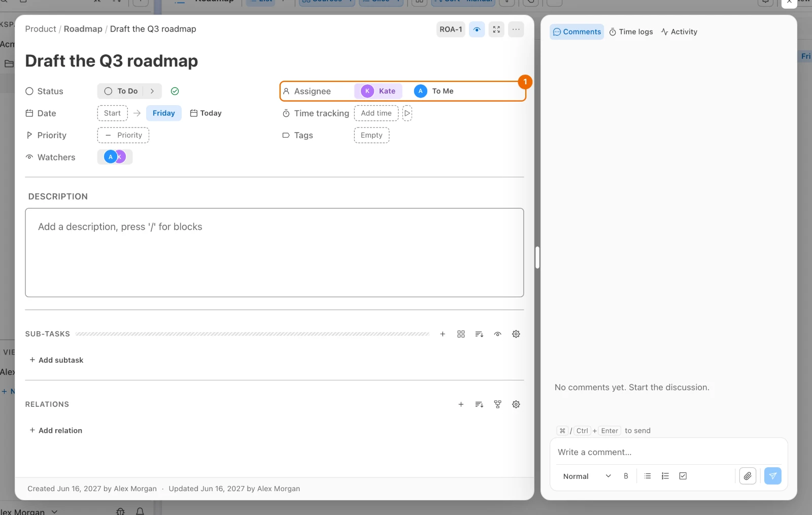Viewport: 812px width, 515px height.
Task: Toggle the watch task eye icon in header
Action: pyautogui.click(x=477, y=29)
